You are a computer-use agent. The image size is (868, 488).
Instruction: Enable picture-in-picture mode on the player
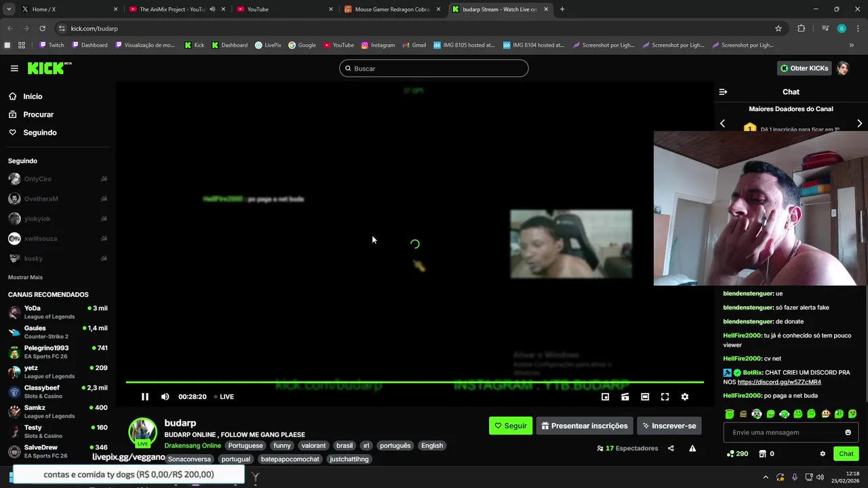pyautogui.click(x=605, y=396)
